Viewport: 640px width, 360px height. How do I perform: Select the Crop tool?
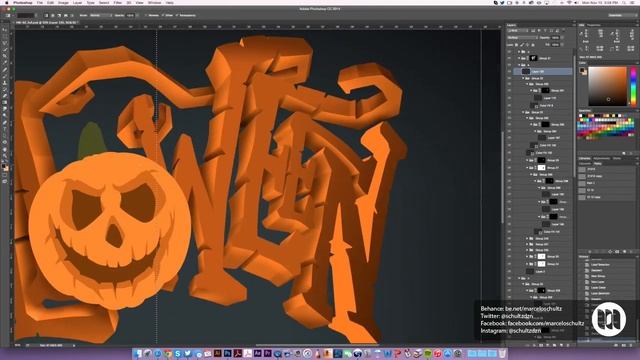coord(5,56)
